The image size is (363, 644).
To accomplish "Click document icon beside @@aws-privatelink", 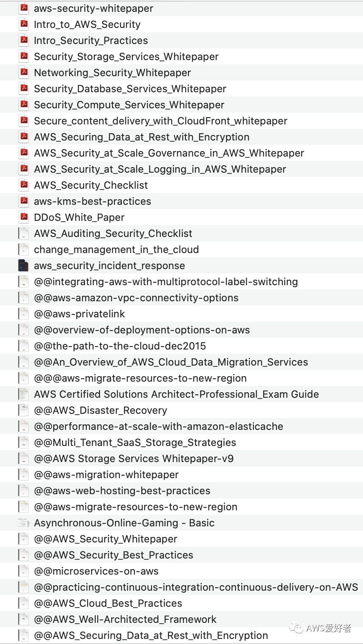I will point(24,314).
